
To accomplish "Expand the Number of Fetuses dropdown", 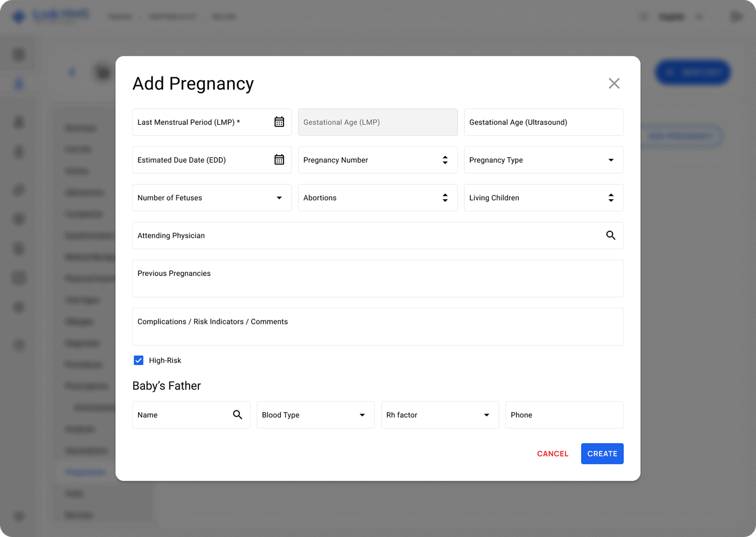I will click(x=279, y=197).
